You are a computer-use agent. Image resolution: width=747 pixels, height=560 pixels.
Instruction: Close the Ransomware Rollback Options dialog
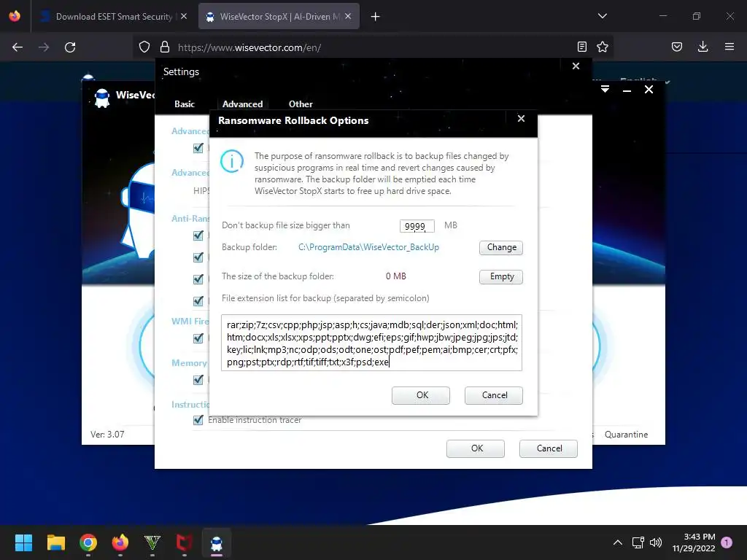pyautogui.click(x=521, y=119)
